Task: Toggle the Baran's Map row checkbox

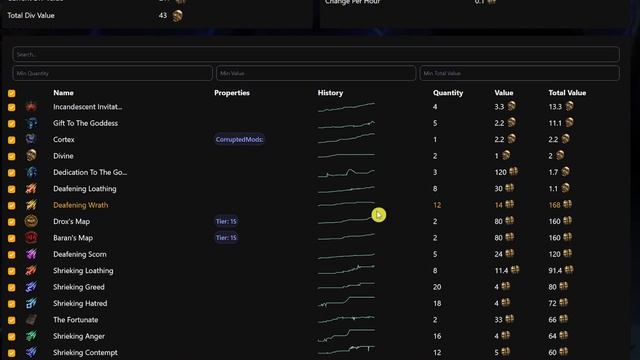Action: click(x=11, y=238)
